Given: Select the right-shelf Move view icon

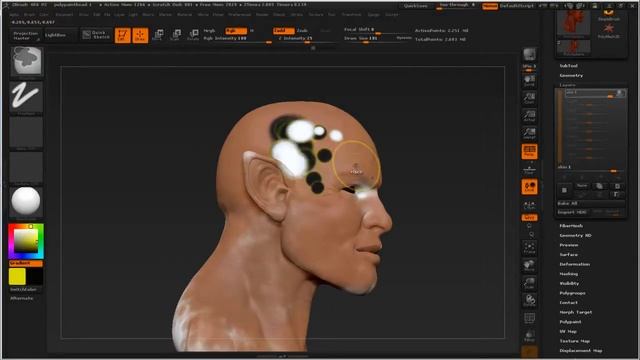Looking at the screenshot, I should click(x=529, y=266).
